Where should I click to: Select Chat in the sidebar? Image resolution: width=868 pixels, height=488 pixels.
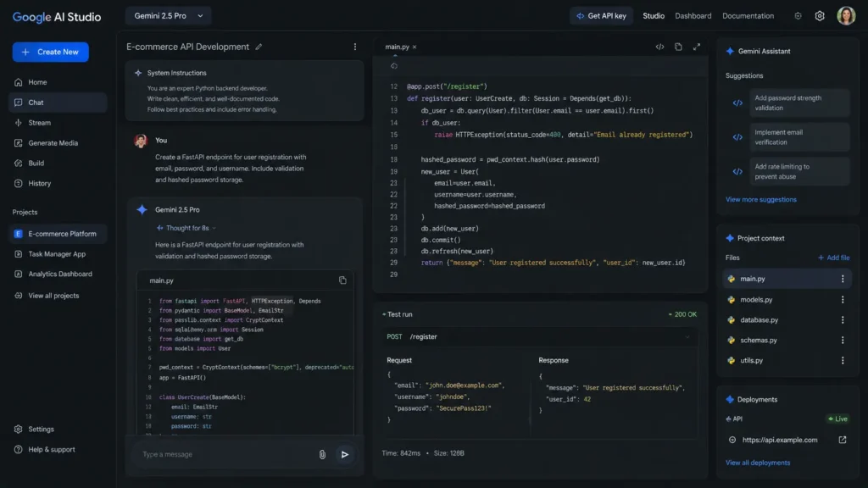click(x=58, y=103)
